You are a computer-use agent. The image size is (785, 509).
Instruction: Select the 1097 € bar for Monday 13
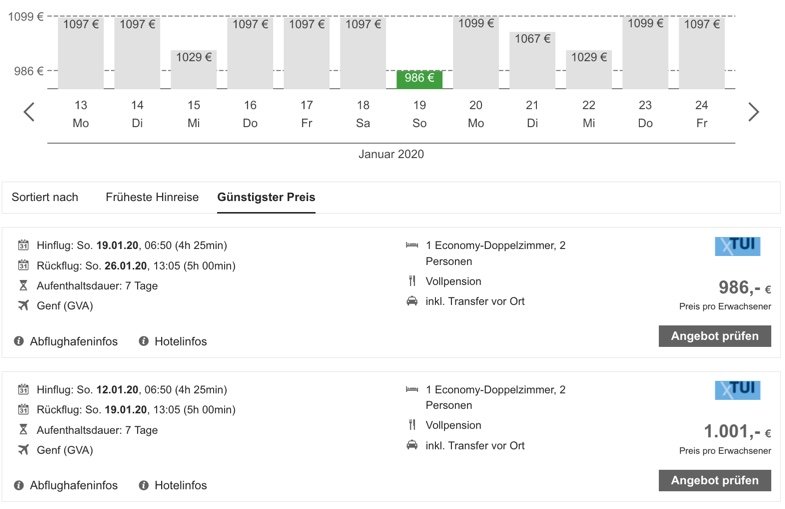[x=81, y=52]
